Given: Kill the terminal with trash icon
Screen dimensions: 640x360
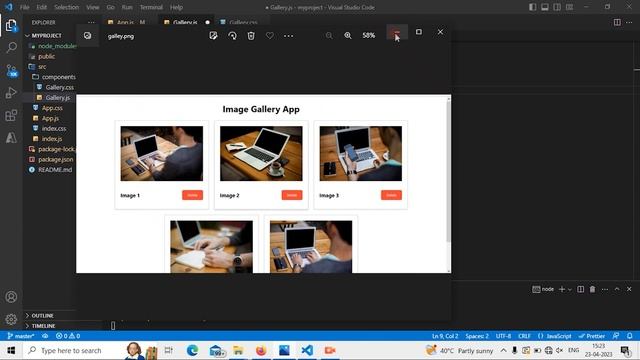Looking at the screenshot, I should [x=592, y=289].
